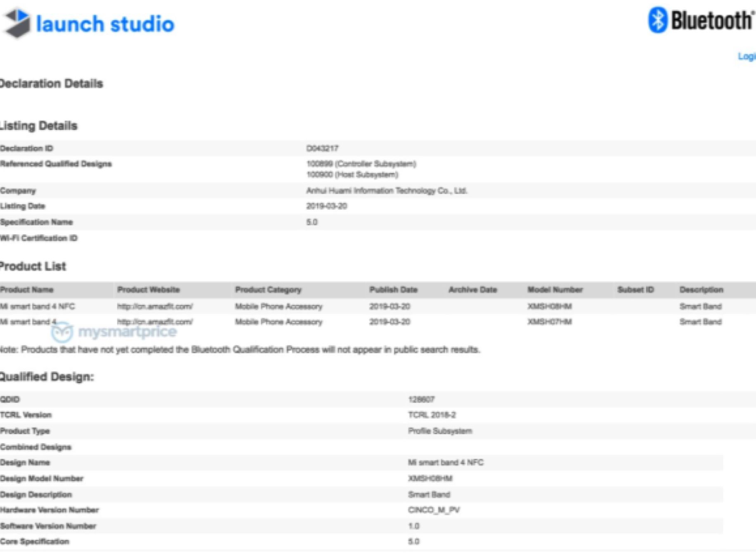Viewport: 756px width, 555px height.
Task: Click the launch studio cube logo icon
Action: (17, 23)
